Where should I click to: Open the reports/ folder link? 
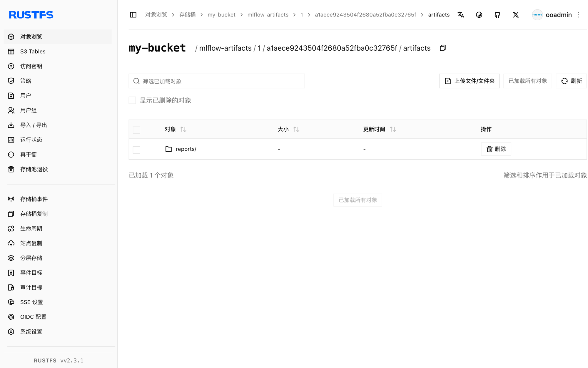coord(186,149)
